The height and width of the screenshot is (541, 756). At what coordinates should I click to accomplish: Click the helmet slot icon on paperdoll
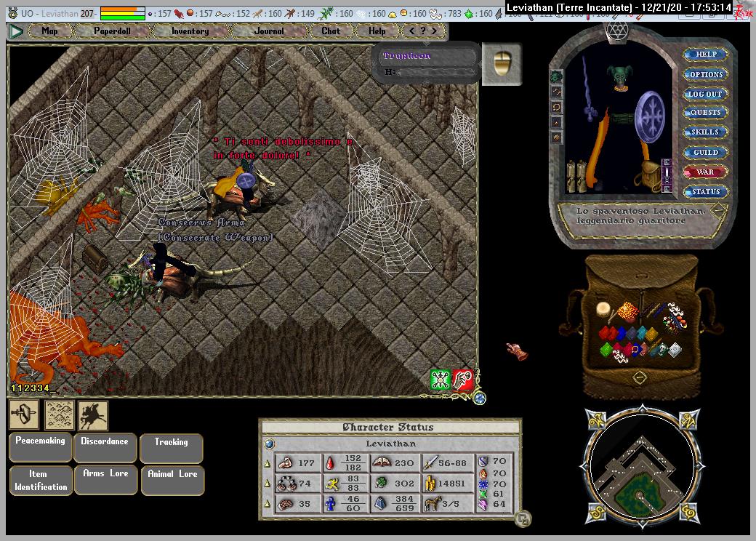(556, 76)
